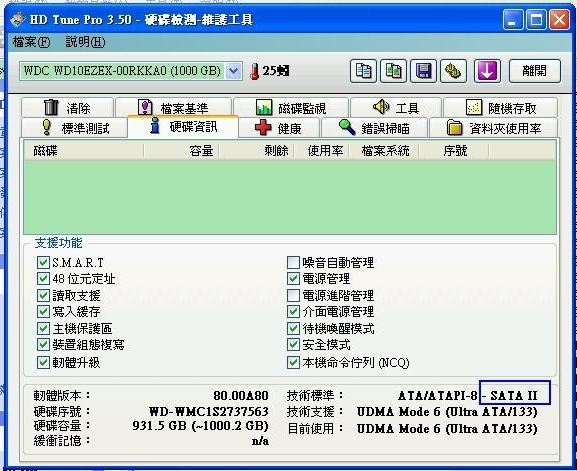The width and height of the screenshot is (577, 471).
Task: Open the 檔案(F) menu
Action: tap(31, 42)
